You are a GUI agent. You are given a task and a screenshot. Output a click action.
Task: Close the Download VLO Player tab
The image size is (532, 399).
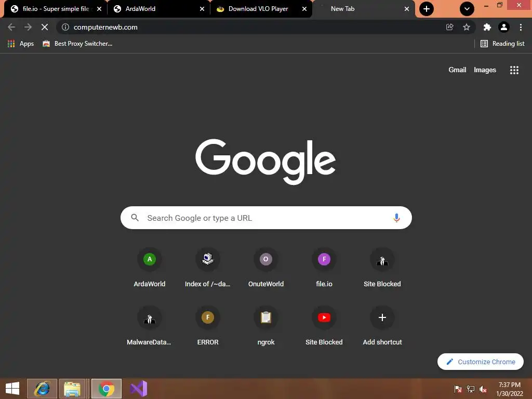pyautogui.click(x=304, y=9)
